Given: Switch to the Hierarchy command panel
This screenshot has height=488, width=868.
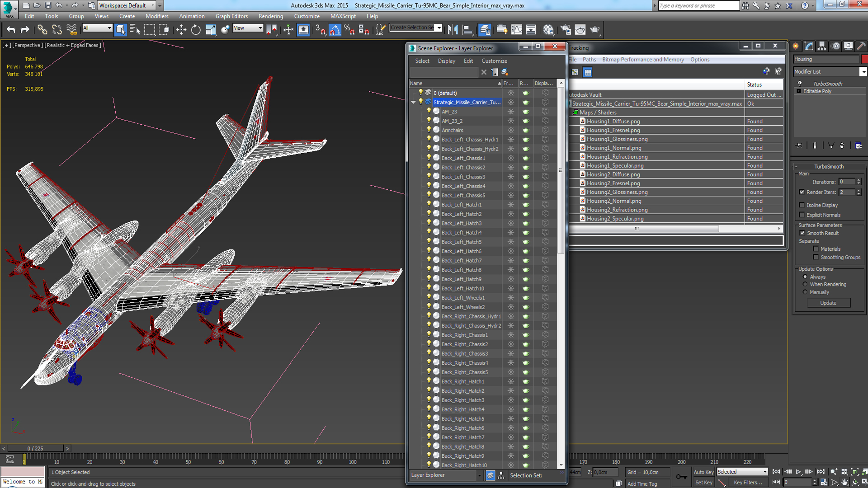Looking at the screenshot, I should (x=822, y=46).
